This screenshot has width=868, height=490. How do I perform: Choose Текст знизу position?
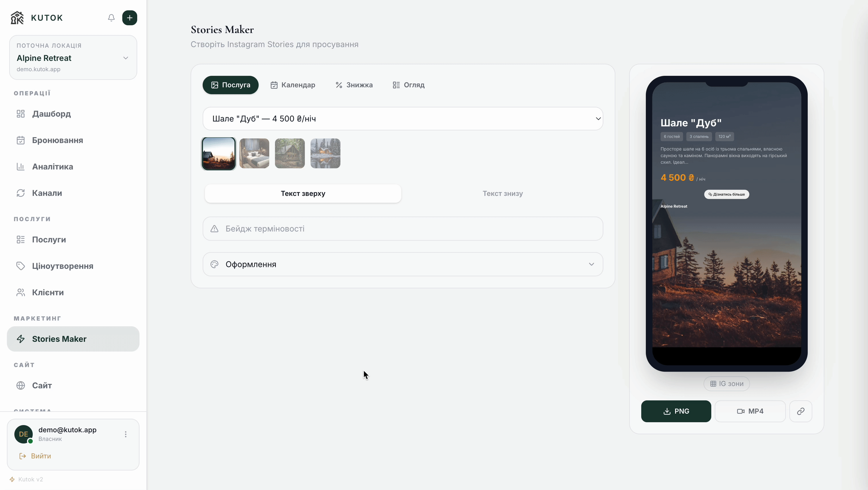coord(502,194)
